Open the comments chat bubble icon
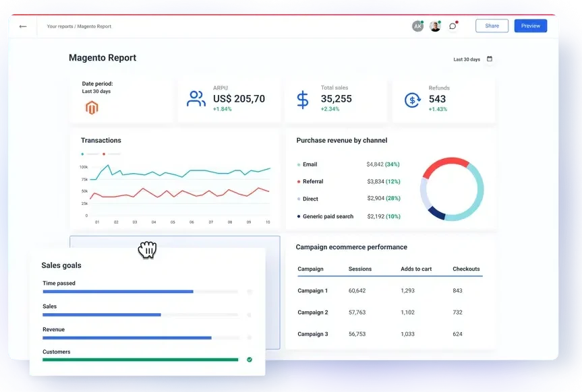The width and height of the screenshot is (582, 392). pyautogui.click(x=453, y=26)
